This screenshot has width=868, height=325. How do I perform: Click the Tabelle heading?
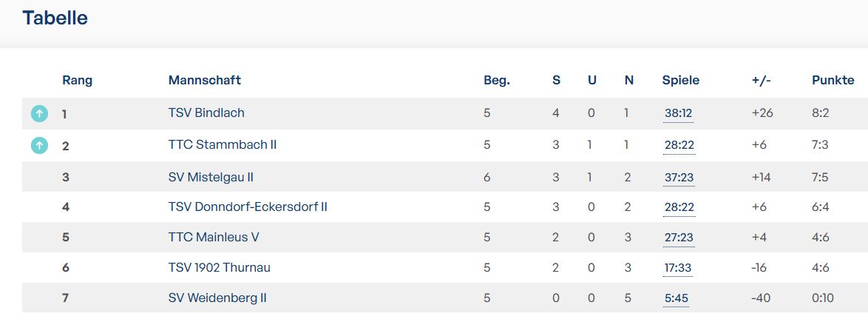point(55,19)
